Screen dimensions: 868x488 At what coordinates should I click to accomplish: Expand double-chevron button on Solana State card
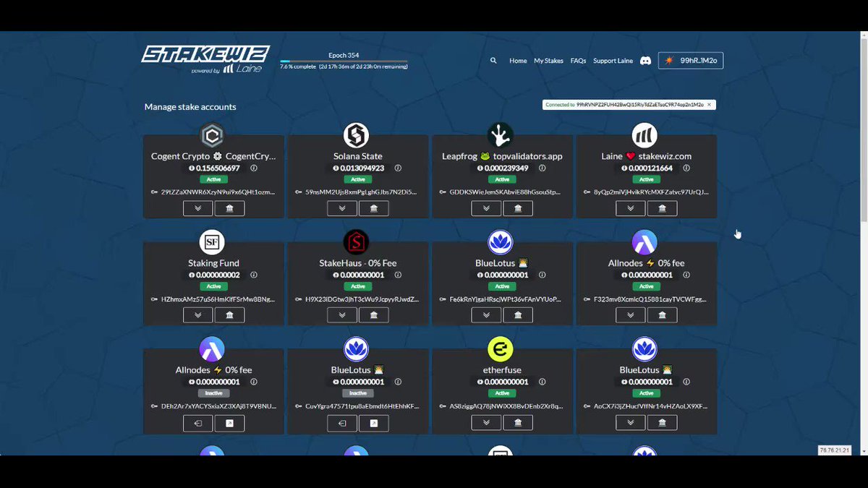point(342,208)
